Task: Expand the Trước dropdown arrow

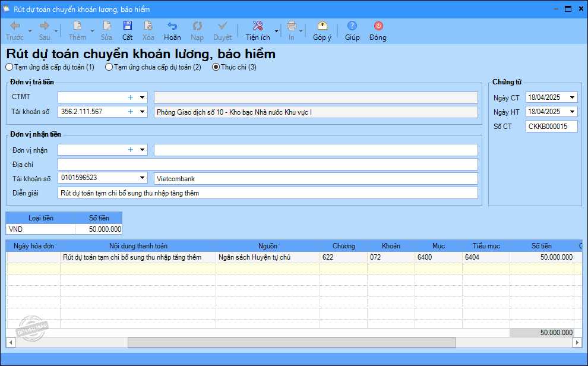Action: [x=30, y=31]
